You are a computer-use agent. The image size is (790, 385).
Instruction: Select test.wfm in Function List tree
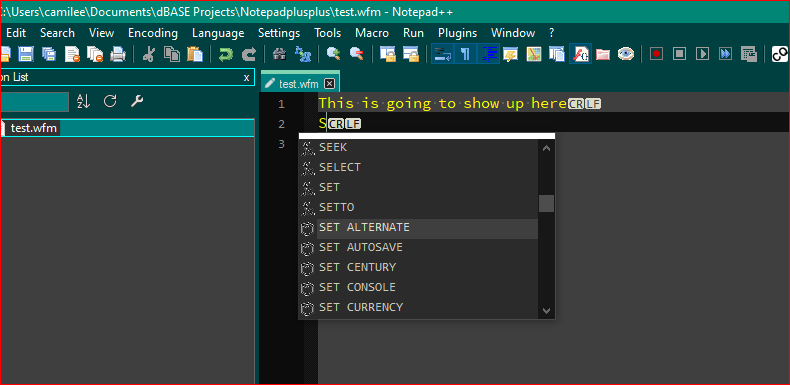point(34,128)
